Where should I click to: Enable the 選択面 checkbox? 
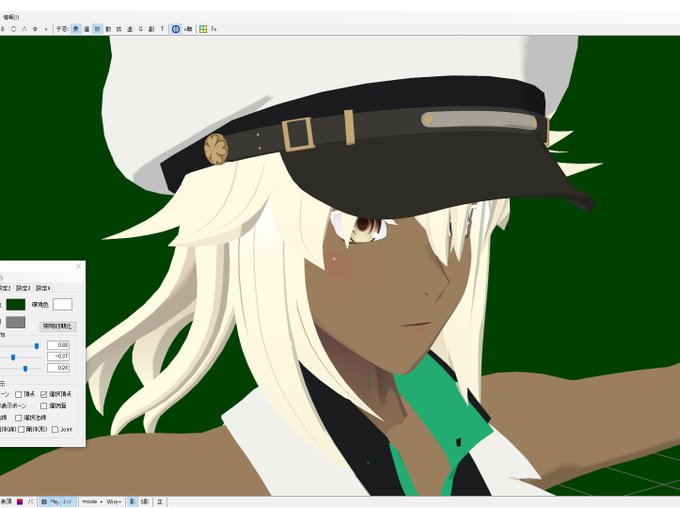(43, 406)
